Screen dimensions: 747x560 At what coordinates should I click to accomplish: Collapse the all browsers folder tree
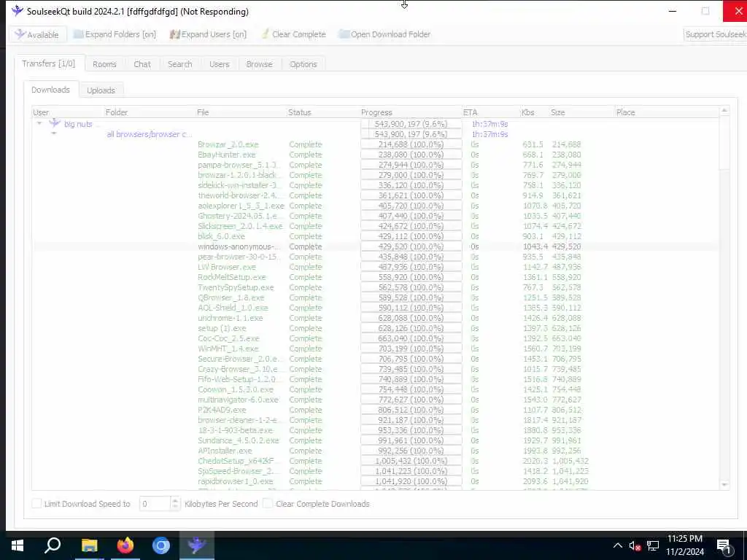54,133
